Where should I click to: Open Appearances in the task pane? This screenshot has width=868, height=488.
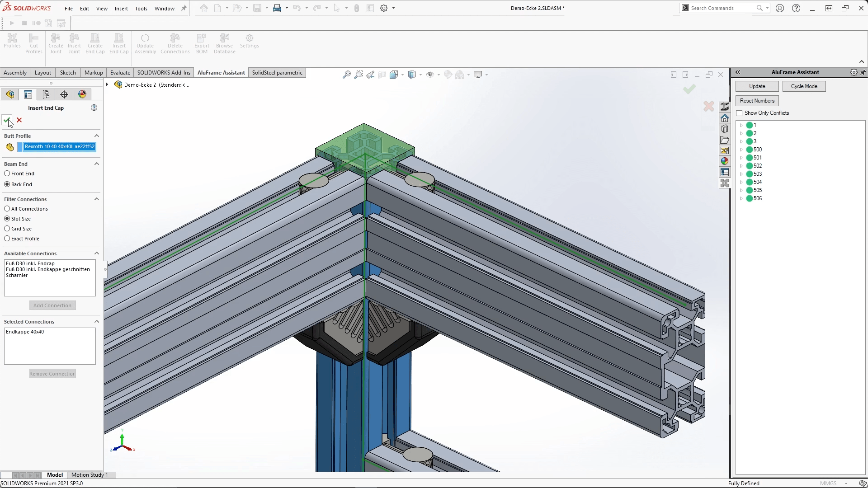[x=724, y=161]
